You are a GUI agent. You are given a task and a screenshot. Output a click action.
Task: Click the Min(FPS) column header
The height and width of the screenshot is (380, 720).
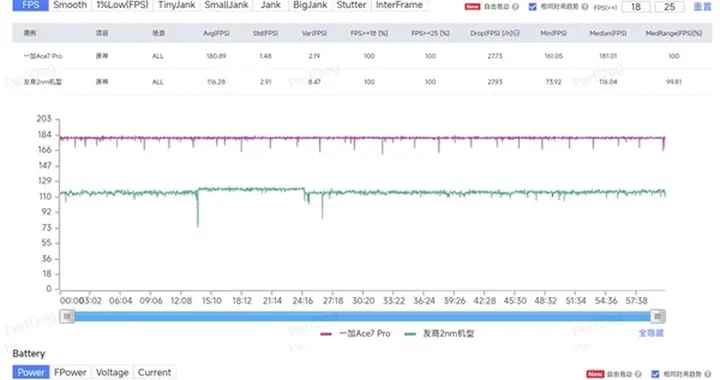click(x=553, y=33)
